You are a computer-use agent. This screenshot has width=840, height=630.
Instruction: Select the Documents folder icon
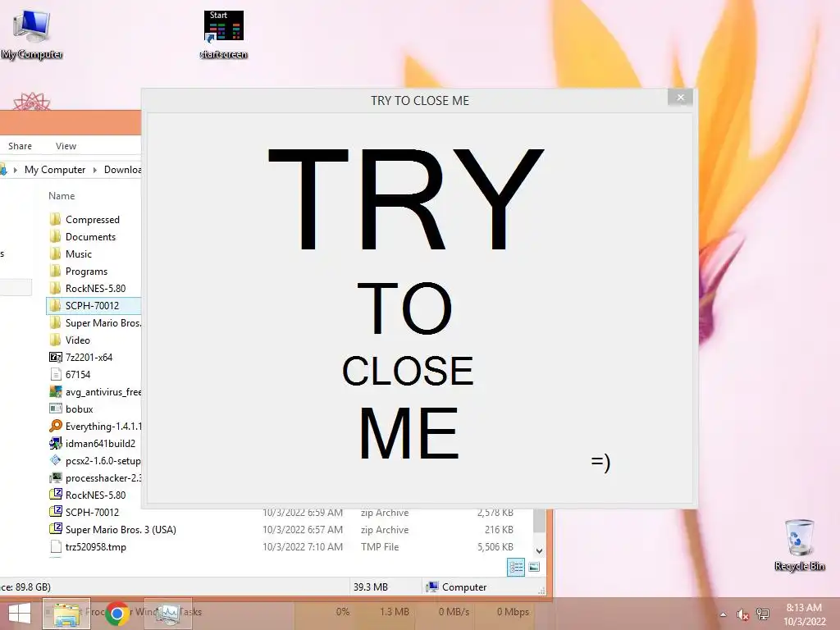[x=55, y=236]
